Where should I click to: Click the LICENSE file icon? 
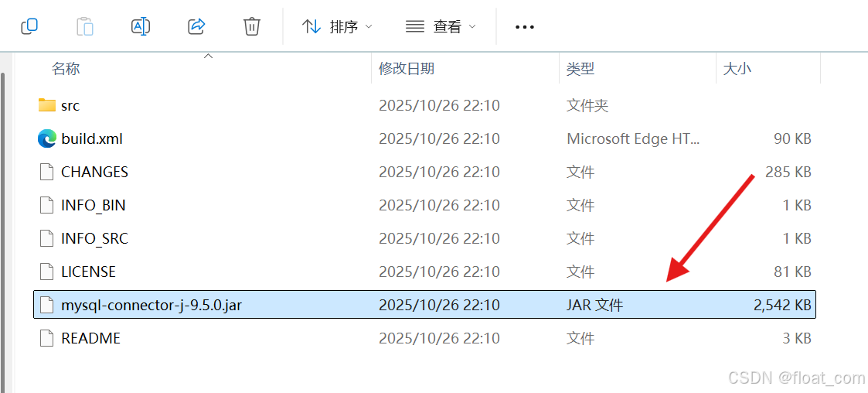click(x=47, y=272)
